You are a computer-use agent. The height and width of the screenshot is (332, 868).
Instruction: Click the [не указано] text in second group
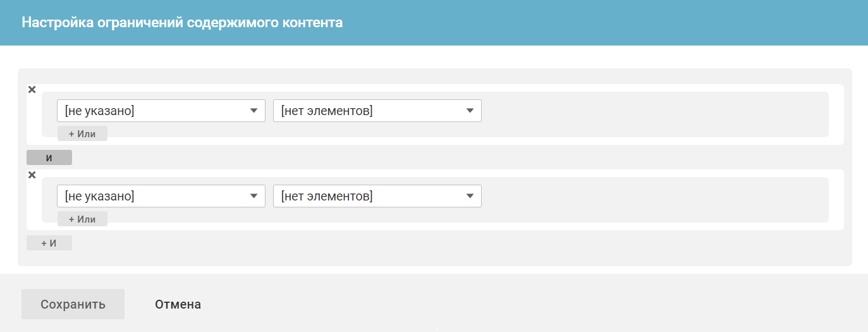[100, 197]
